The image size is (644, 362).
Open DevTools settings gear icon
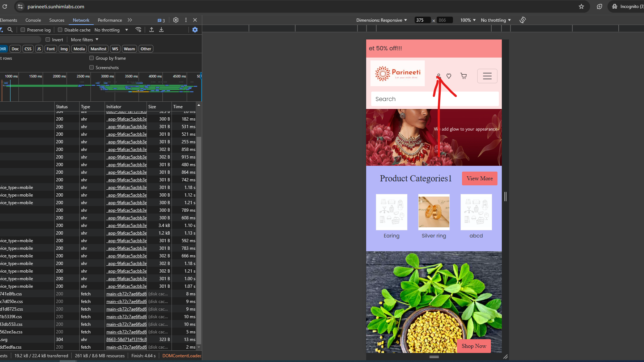[176, 20]
